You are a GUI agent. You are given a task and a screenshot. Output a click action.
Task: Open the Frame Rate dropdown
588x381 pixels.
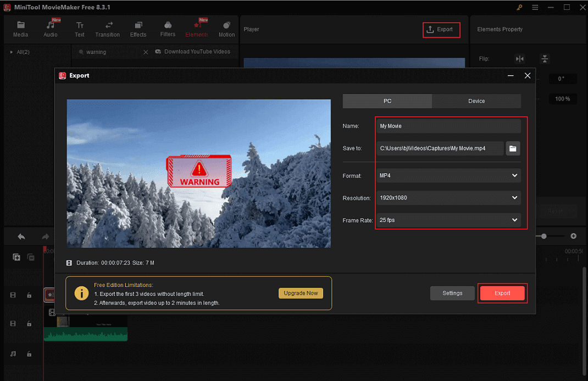click(448, 220)
